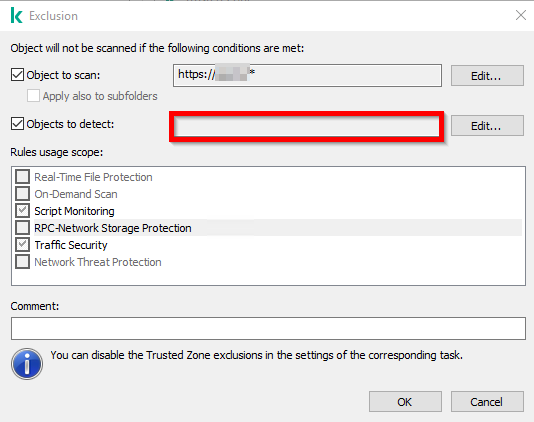The image size is (534, 422).
Task: Click the blue information icon
Action: (27, 364)
